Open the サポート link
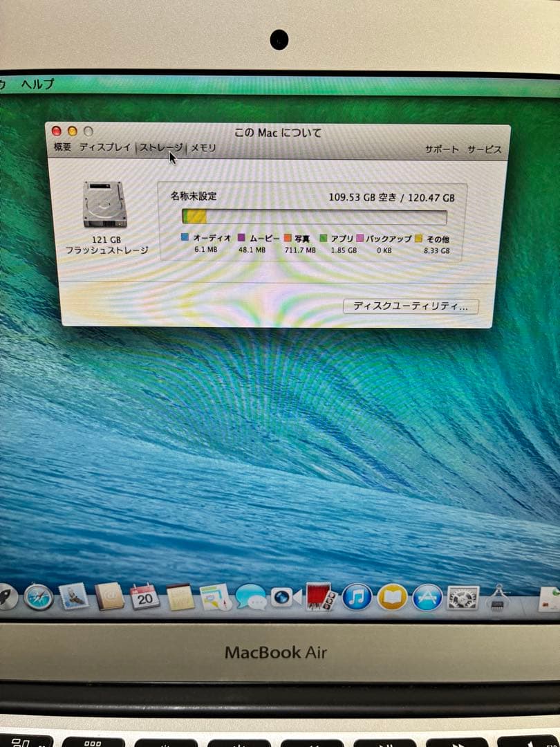The height and width of the screenshot is (747, 560). [441, 148]
